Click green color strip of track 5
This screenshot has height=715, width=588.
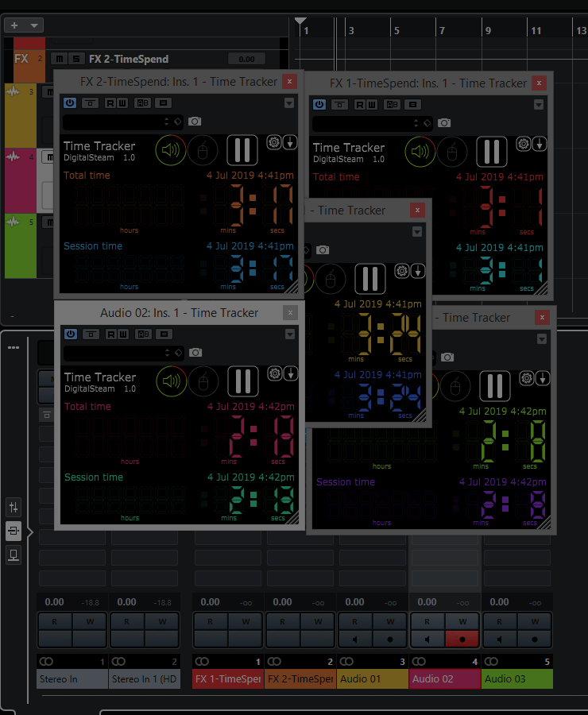pos(21,246)
